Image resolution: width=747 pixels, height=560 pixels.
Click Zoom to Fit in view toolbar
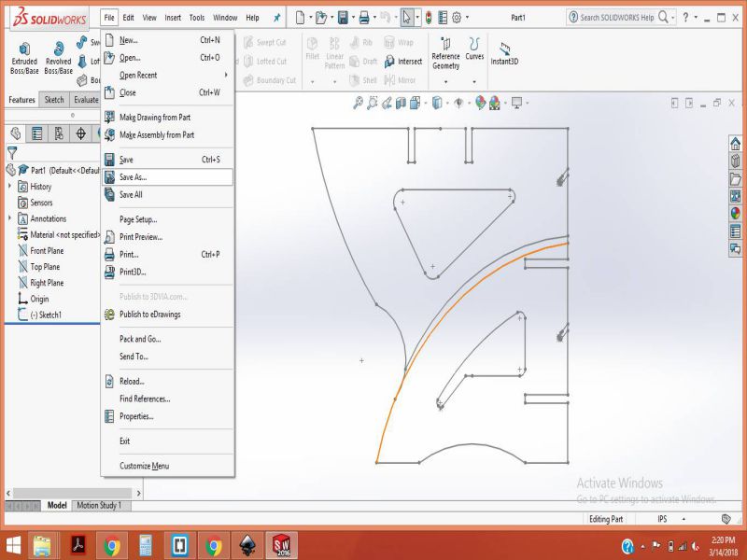358,103
